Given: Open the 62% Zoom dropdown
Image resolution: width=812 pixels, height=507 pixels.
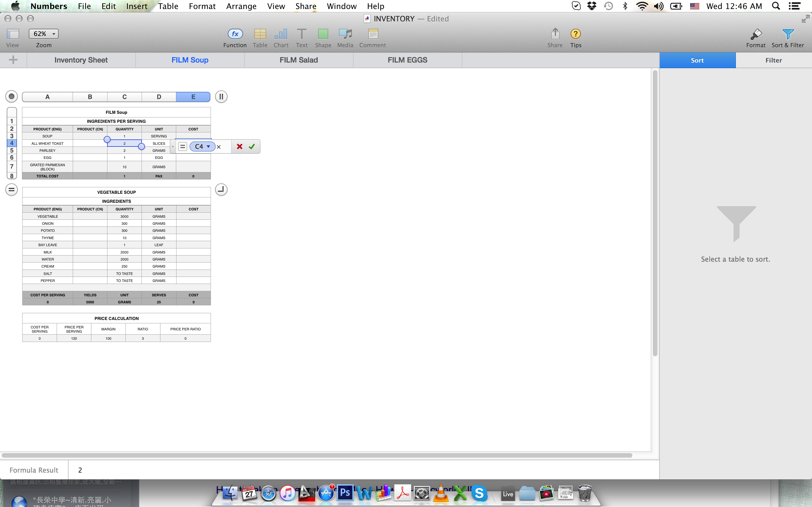Looking at the screenshot, I should (x=44, y=34).
